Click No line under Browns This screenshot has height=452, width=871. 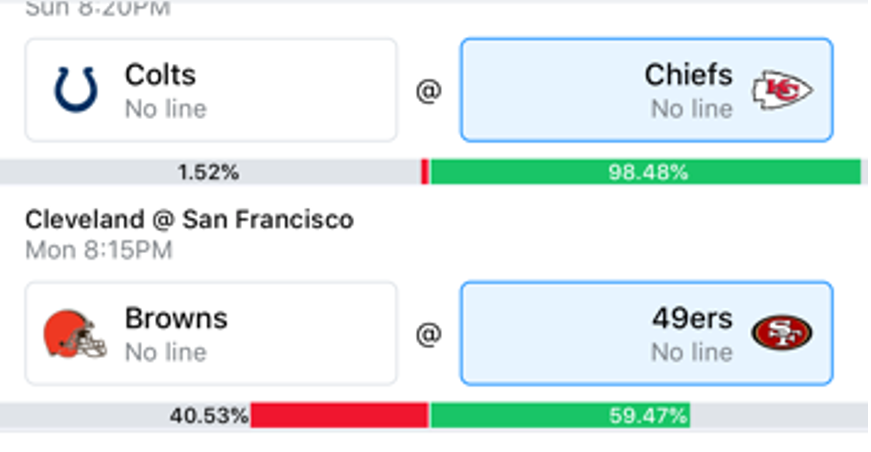point(166,353)
